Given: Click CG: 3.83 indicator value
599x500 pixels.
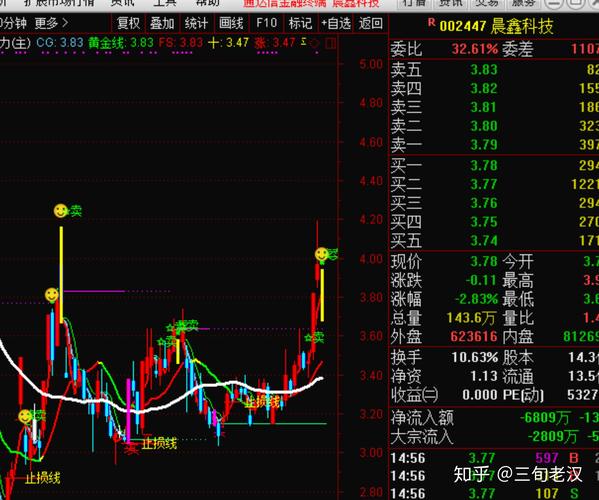Looking at the screenshot, I should (x=60, y=42).
